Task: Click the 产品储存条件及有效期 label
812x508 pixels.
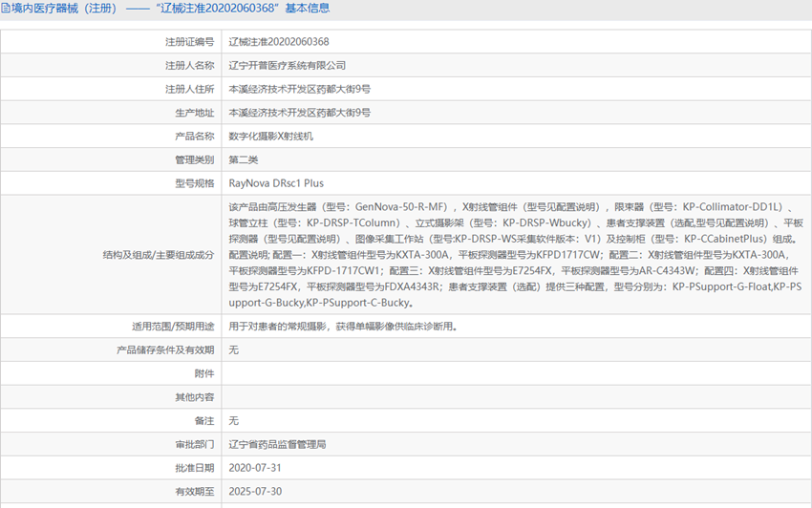Action: pyautogui.click(x=165, y=350)
